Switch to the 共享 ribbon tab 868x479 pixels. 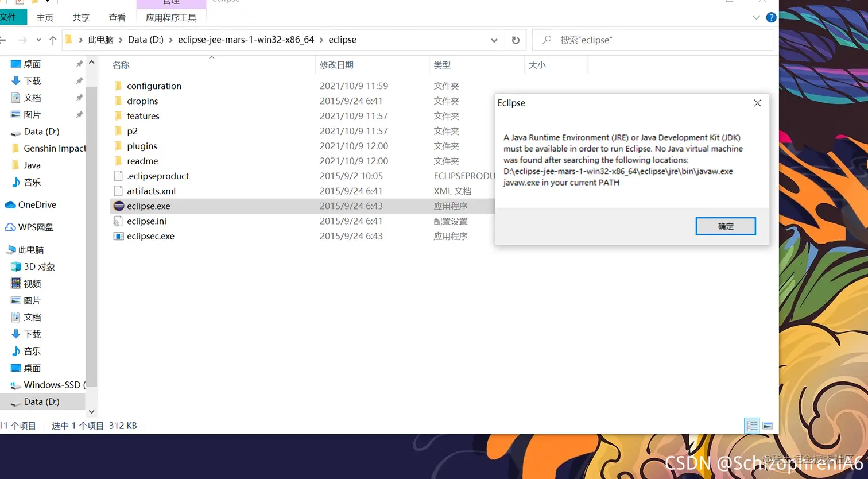pyautogui.click(x=81, y=18)
